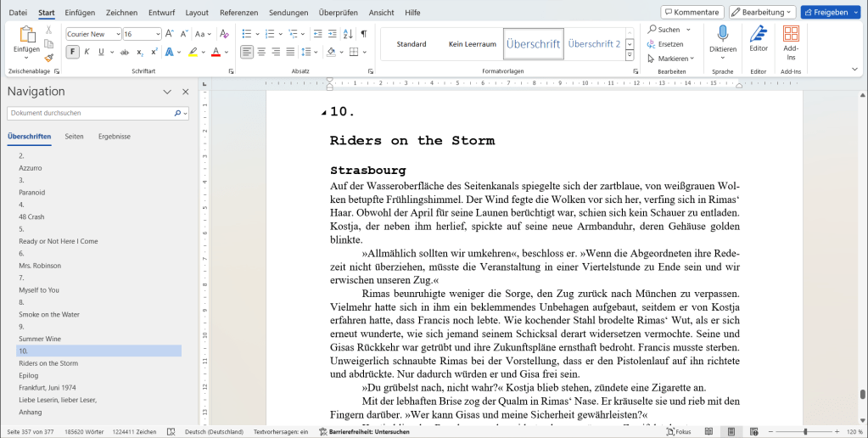Open the Referenzen ribbon tab
The height and width of the screenshot is (438, 868).
point(238,13)
